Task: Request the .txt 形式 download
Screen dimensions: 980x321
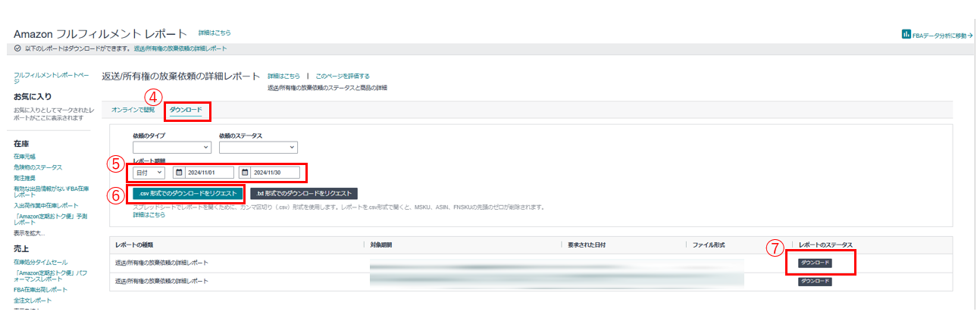Action: (303, 194)
